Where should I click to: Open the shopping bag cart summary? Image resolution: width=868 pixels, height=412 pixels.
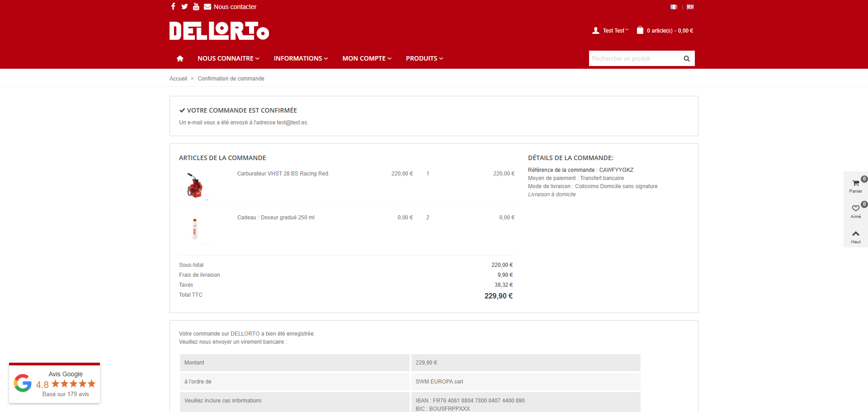(x=665, y=31)
